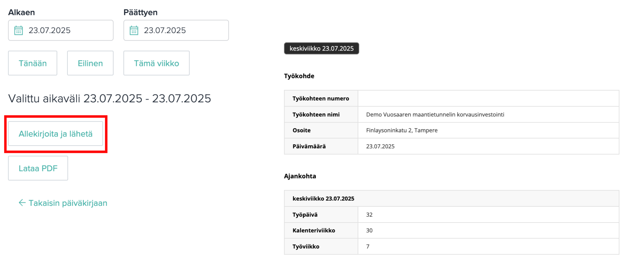Open the Alkaen calendar icon
The height and width of the screenshot is (262, 644).
click(x=18, y=30)
